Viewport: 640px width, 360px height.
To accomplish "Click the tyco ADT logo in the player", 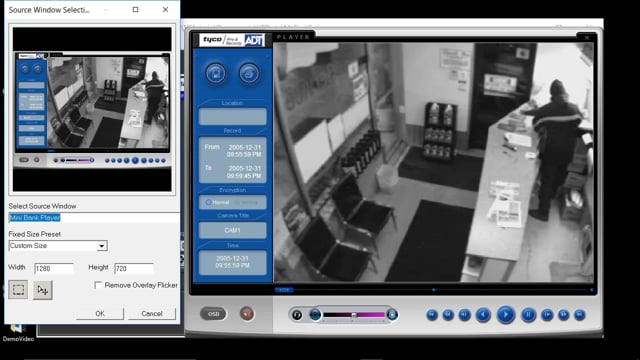I will pyautogui.click(x=232, y=40).
